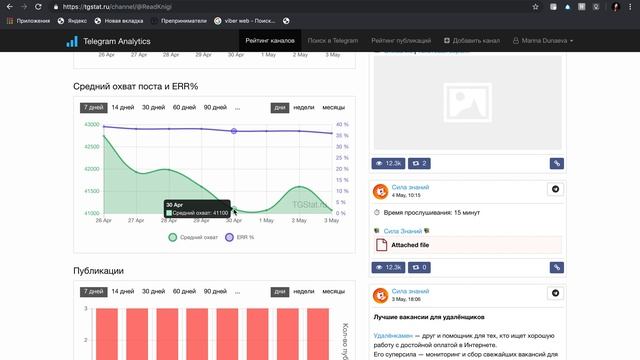The width and height of the screenshot is (640, 360).
Task: Select 60 дней in Публикации chart
Action: [184, 291]
